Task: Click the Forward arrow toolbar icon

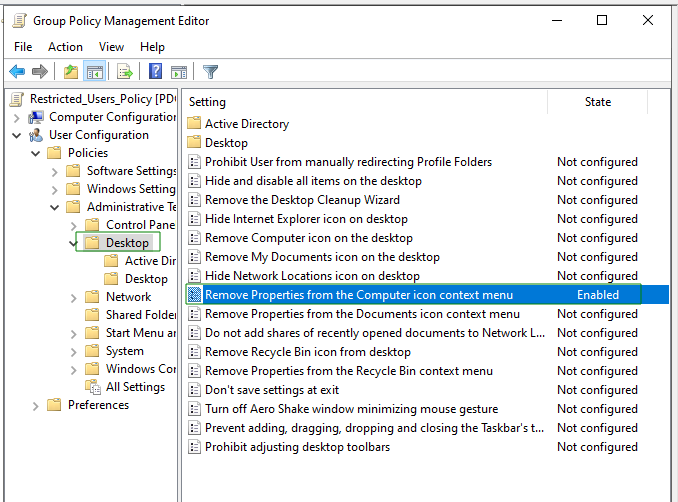Action: 40,71
